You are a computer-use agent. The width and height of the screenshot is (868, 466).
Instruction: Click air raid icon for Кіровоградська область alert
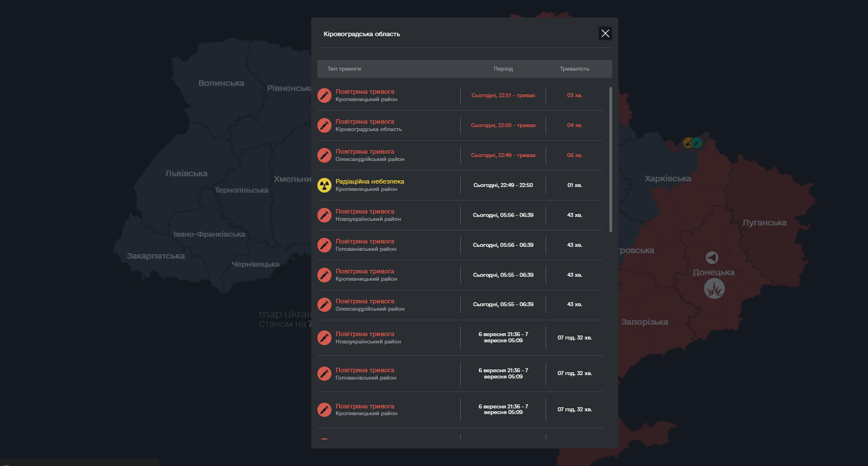click(324, 125)
